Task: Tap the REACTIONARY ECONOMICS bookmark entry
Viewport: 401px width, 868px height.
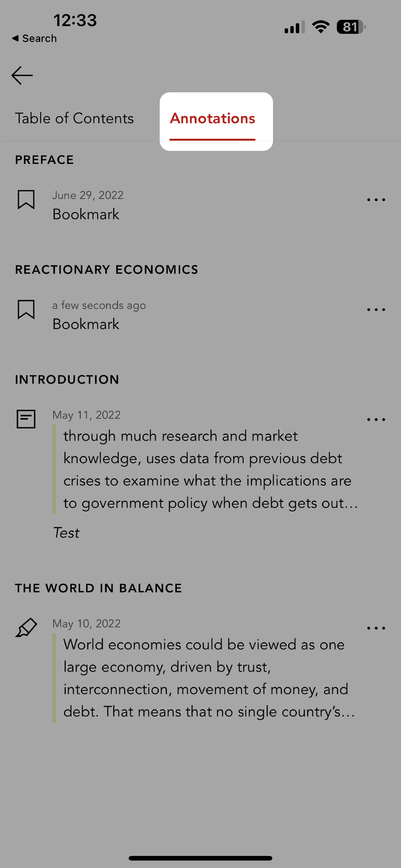Action: point(200,314)
